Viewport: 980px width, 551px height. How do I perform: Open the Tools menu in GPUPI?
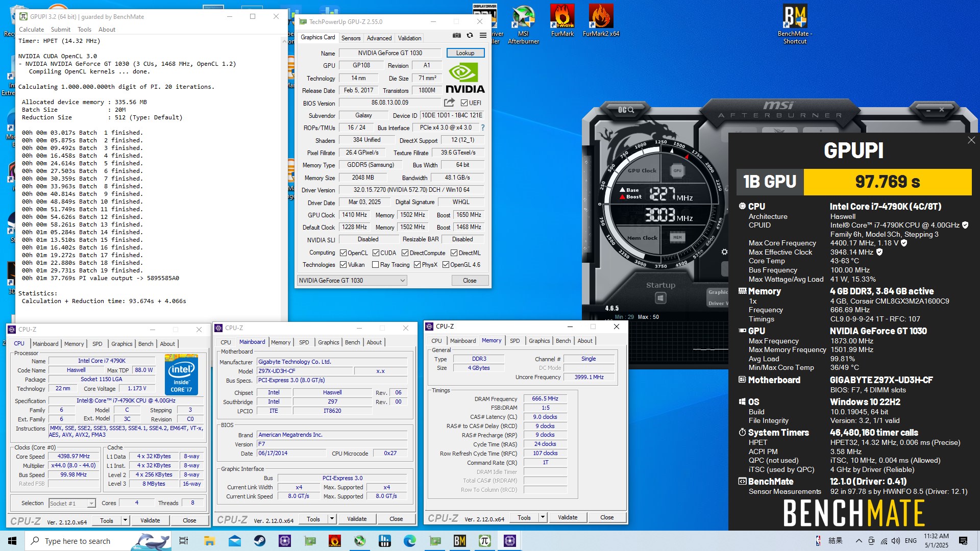coord(84,30)
